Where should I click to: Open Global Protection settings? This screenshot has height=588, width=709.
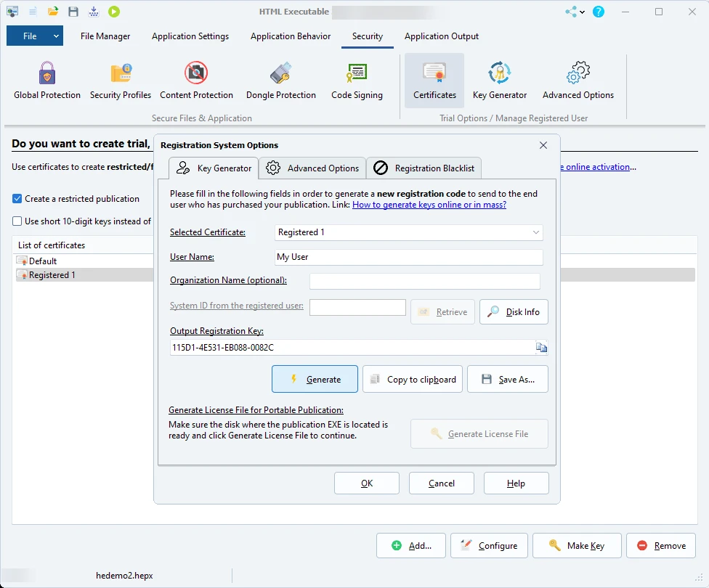[x=47, y=80]
